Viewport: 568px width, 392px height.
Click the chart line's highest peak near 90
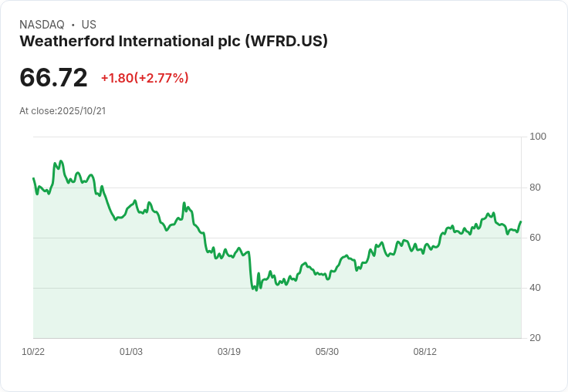click(60, 161)
